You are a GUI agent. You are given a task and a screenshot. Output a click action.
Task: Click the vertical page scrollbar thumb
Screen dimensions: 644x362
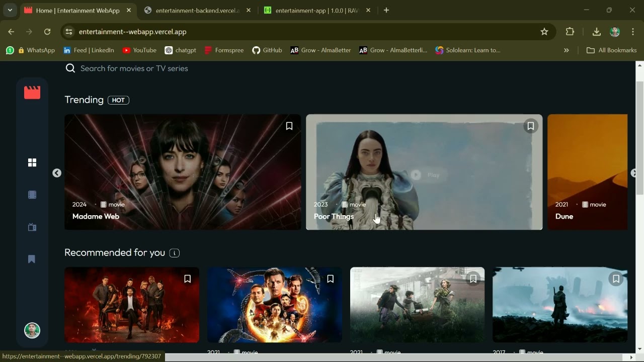pos(640,138)
